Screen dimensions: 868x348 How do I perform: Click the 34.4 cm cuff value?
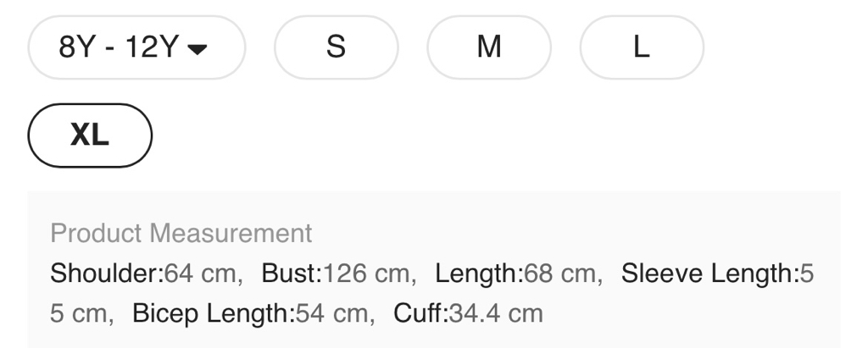pyautogui.click(x=496, y=313)
